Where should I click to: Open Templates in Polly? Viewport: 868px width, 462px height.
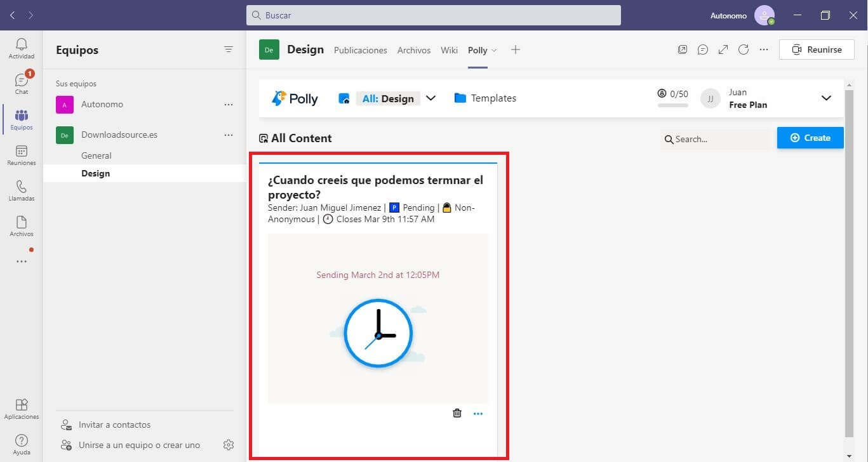[485, 98]
